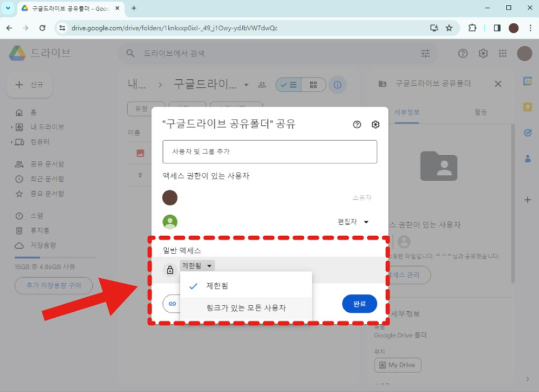Click the Google Drive logo

(17, 53)
